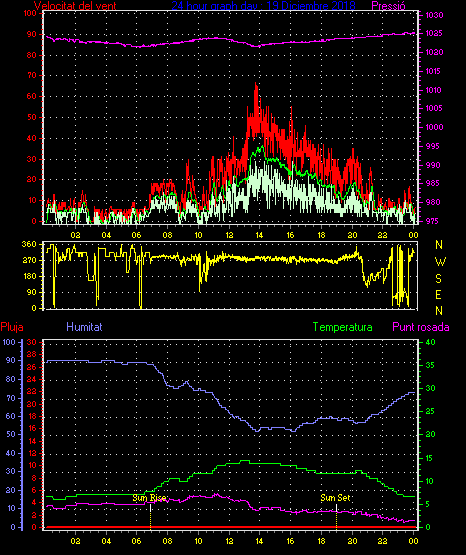Click the pressure axis value 1010
Image resolution: width=466 pixels, height=555 pixels.
click(x=433, y=90)
